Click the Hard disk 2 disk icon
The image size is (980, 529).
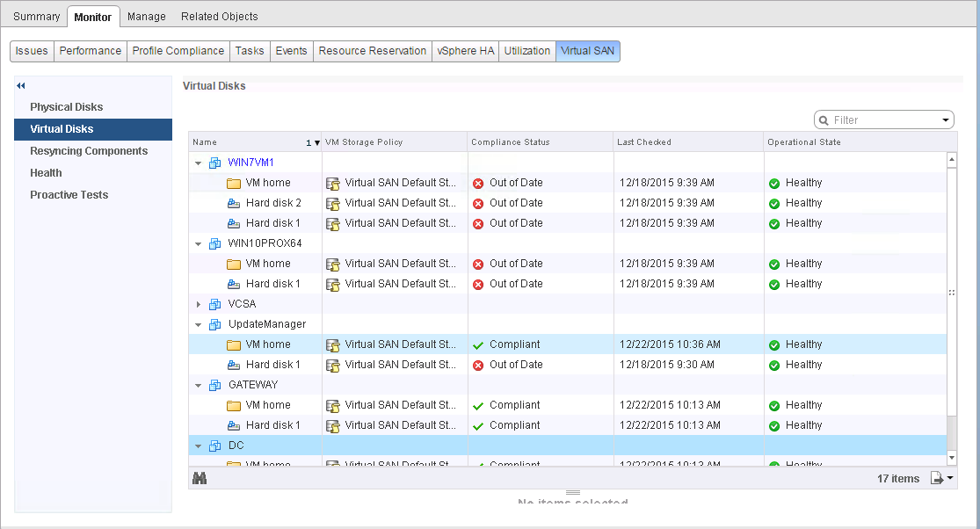tap(234, 203)
